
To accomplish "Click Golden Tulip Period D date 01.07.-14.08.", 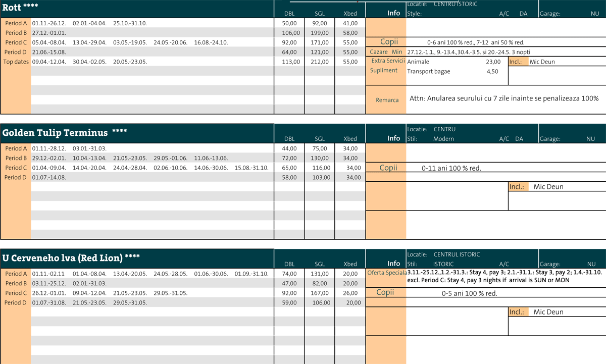I will (49, 177).
